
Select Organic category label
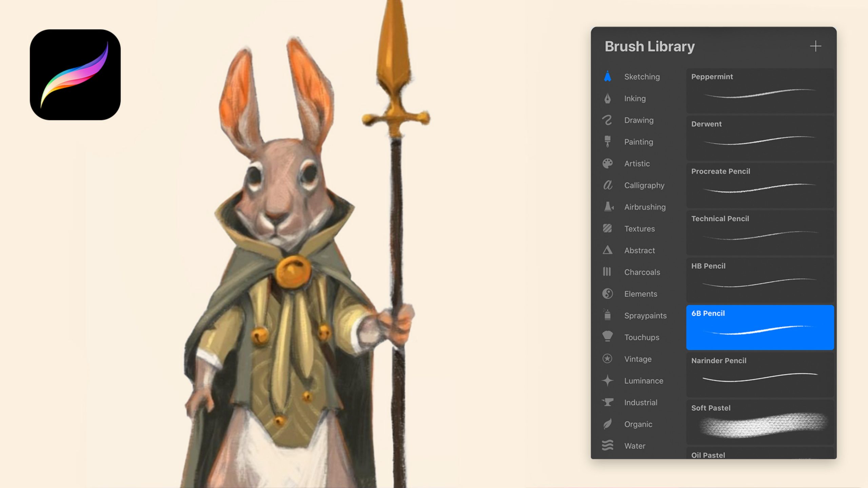pos(638,424)
